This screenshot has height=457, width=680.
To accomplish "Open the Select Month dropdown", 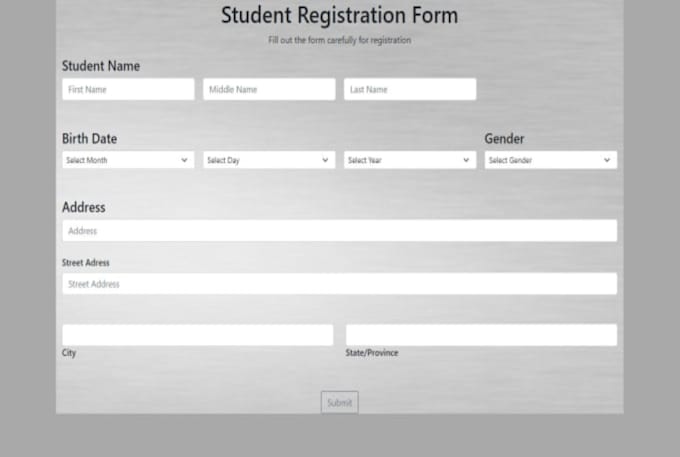I will click(128, 160).
